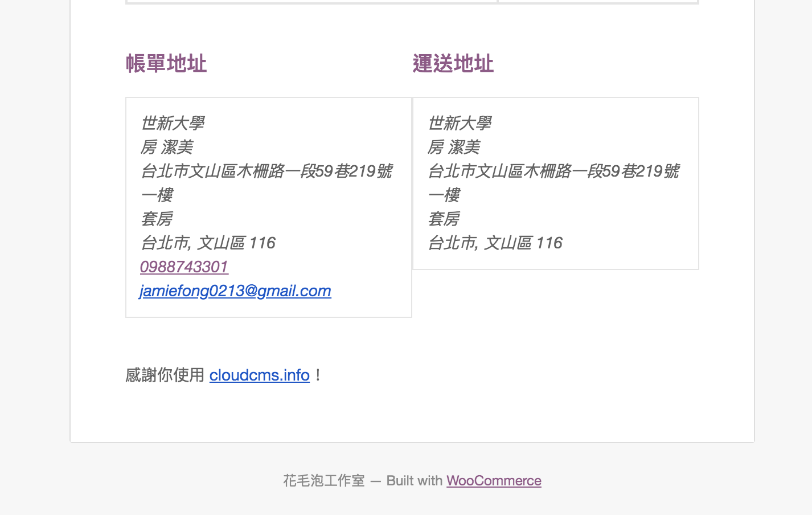Click 世新大學 in the billing address
Image resolution: width=812 pixels, height=515 pixels.
click(173, 122)
